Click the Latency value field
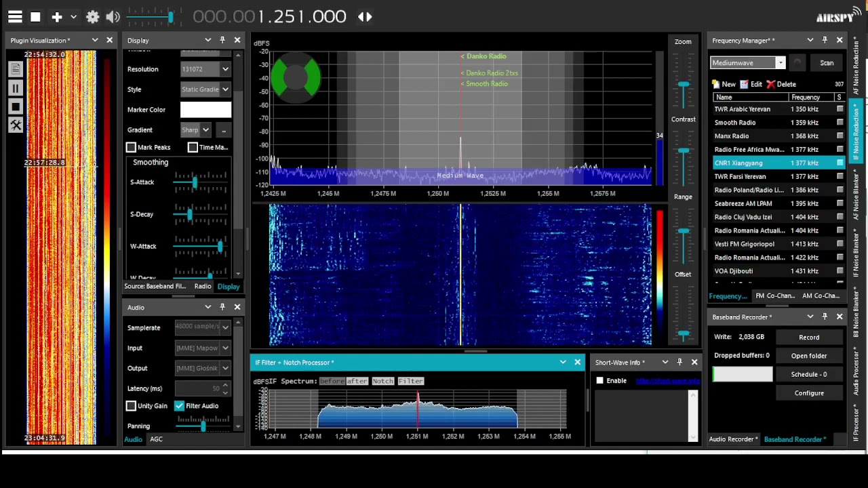The image size is (868, 488). pos(198,388)
